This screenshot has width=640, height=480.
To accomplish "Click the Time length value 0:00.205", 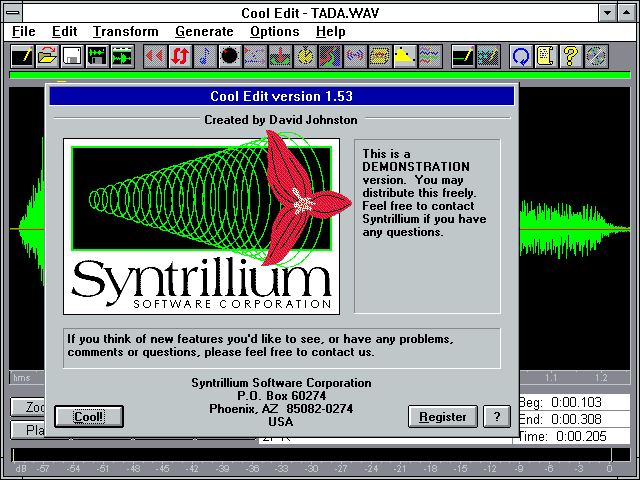I will (x=581, y=436).
